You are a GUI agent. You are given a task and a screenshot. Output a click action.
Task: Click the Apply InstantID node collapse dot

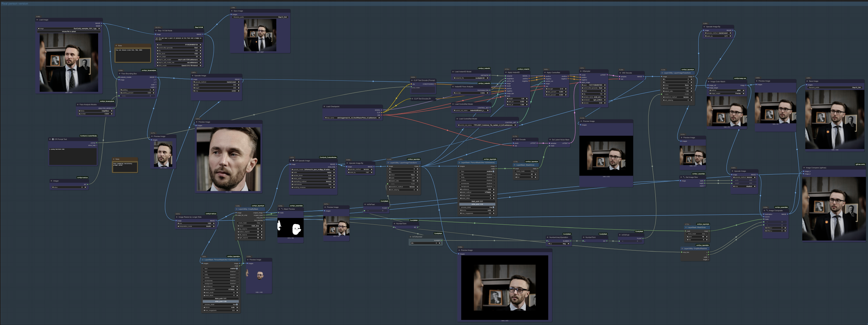pos(506,73)
